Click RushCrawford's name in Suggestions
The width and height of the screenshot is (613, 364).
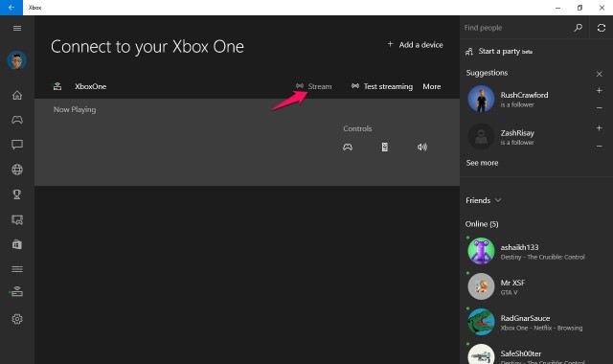[524, 95]
